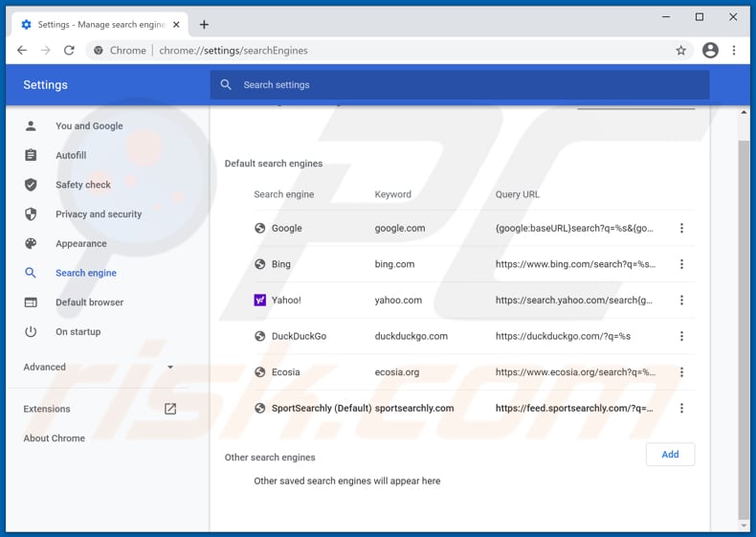Click the settings page vertical scrollbar thumb
756x537 pixels.
(x=744, y=328)
